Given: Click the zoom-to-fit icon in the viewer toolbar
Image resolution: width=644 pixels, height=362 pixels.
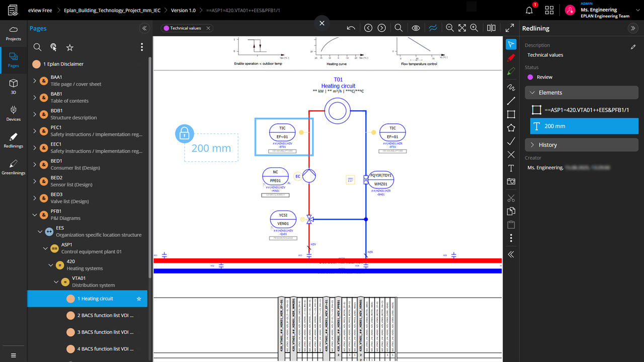Looking at the screenshot, I should pos(462,28).
